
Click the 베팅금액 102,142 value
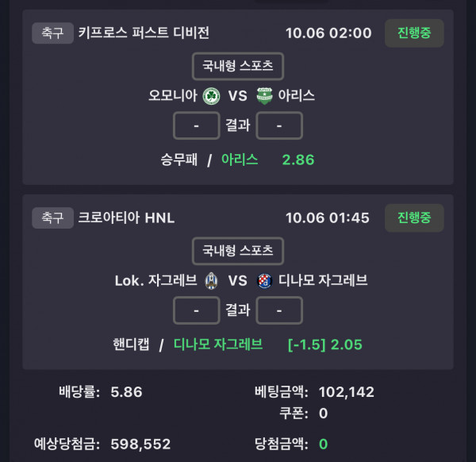click(346, 391)
